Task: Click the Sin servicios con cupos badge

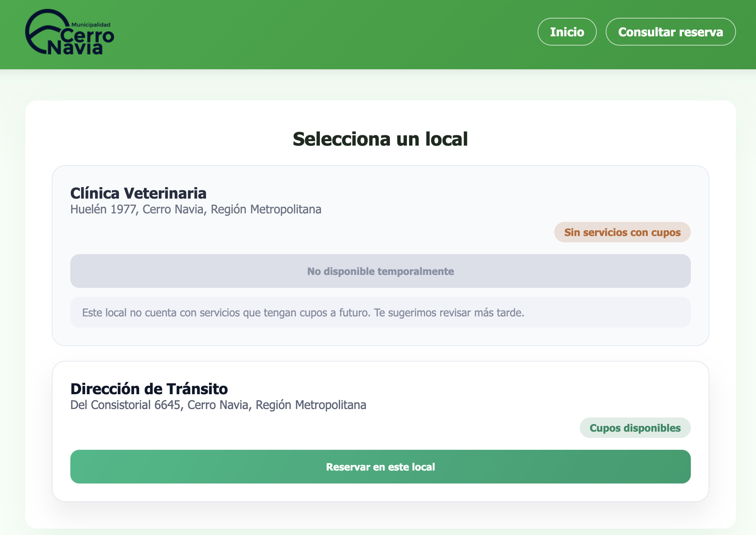Action: [x=622, y=232]
